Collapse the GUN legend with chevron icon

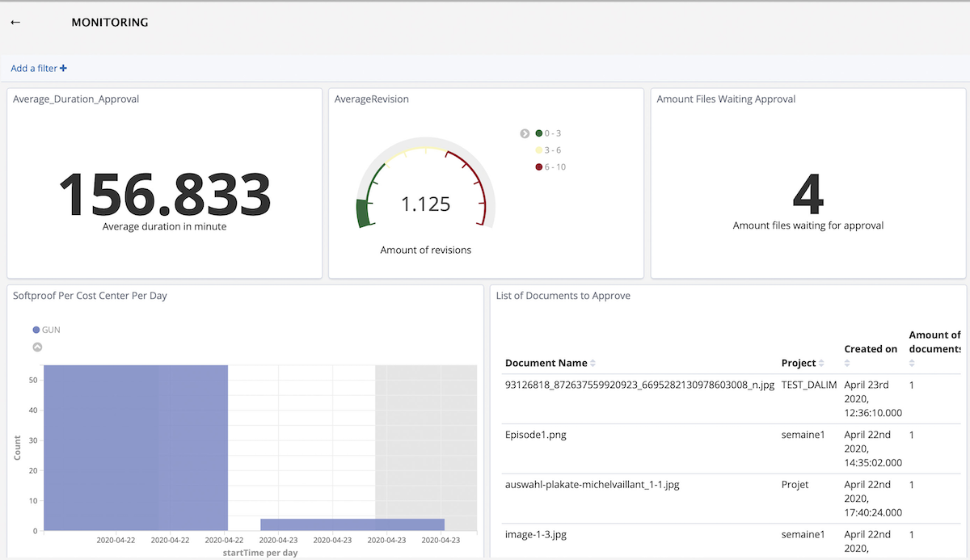click(x=37, y=347)
